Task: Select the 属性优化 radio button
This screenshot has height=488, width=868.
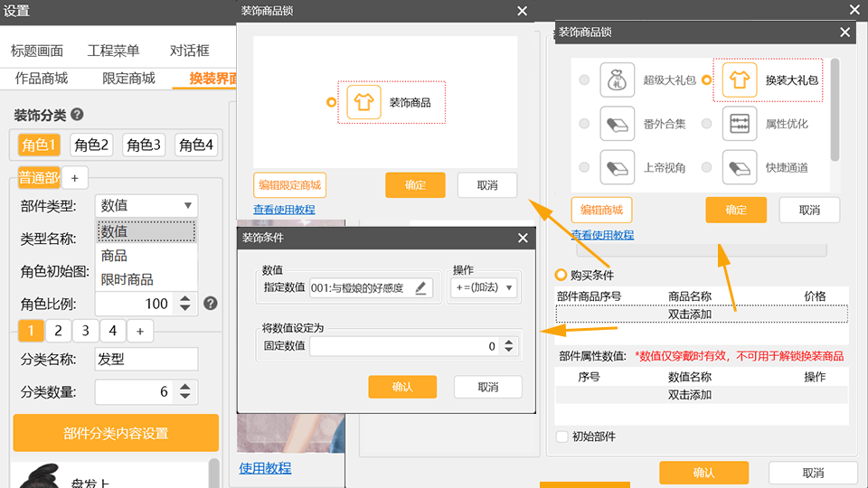Action: pyautogui.click(x=707, y=124)
